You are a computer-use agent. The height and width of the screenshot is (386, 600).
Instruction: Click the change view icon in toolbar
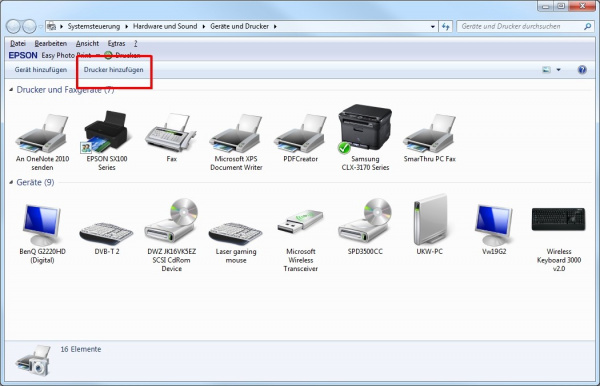pyautogui.click(x=546, y=70)
